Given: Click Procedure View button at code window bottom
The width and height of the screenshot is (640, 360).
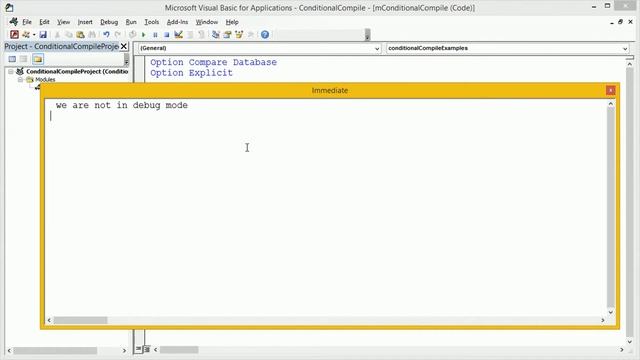Looking at the screenshot, I should coord(138,349).
